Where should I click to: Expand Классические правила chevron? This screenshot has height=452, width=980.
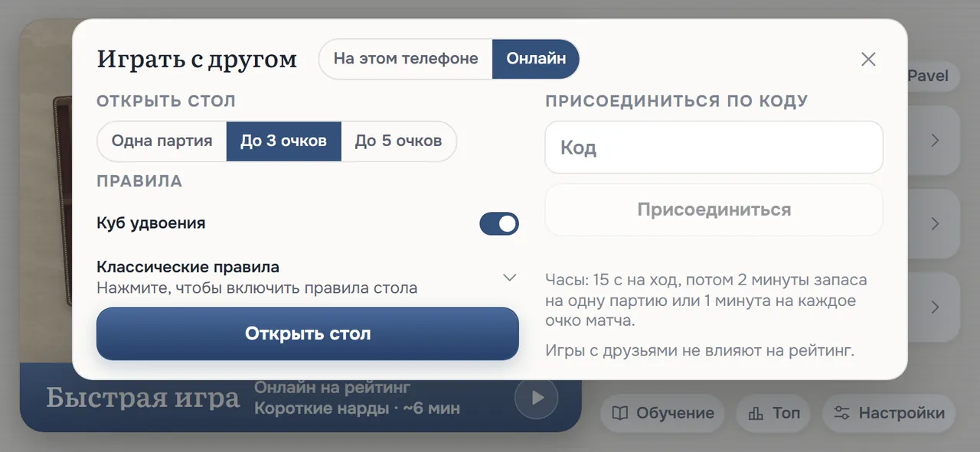click(510, 278)
